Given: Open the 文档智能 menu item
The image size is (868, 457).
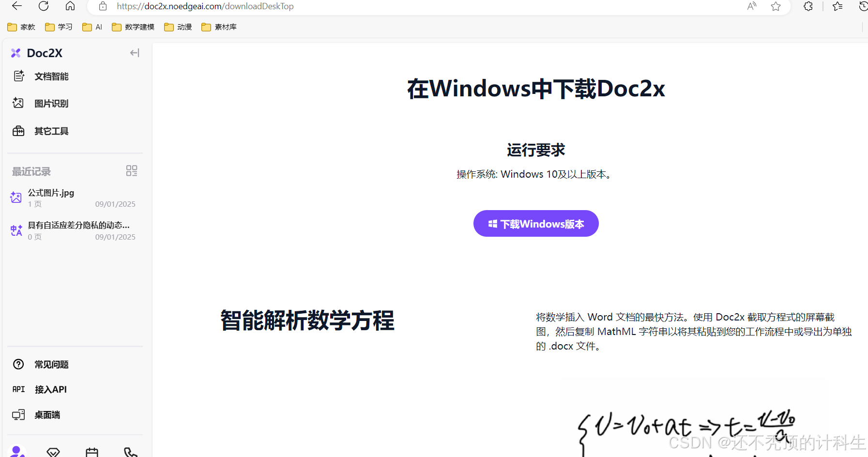Looking at the screenshot, I should [x=51, y=76].
